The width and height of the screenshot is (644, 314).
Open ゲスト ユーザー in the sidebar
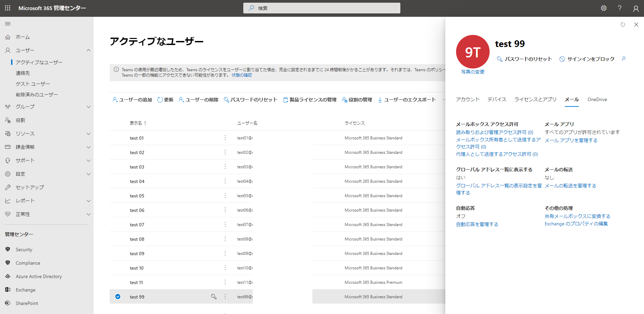tap(33, 84)
